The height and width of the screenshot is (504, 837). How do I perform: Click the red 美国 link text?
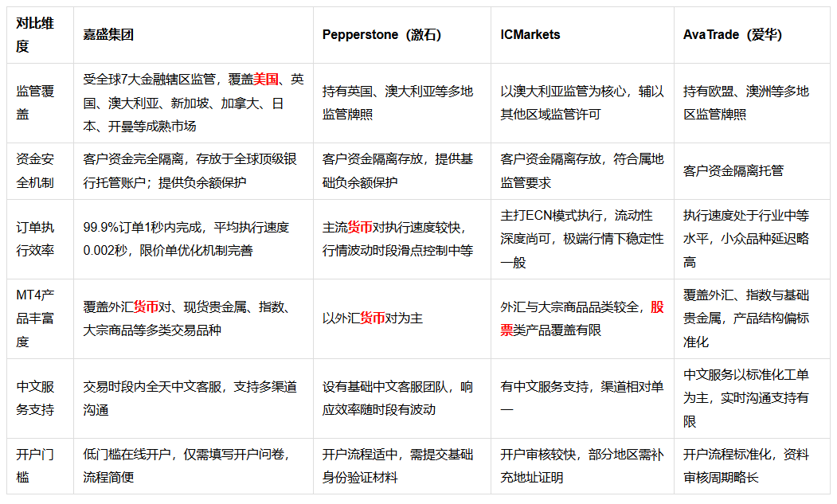[266, 80]
